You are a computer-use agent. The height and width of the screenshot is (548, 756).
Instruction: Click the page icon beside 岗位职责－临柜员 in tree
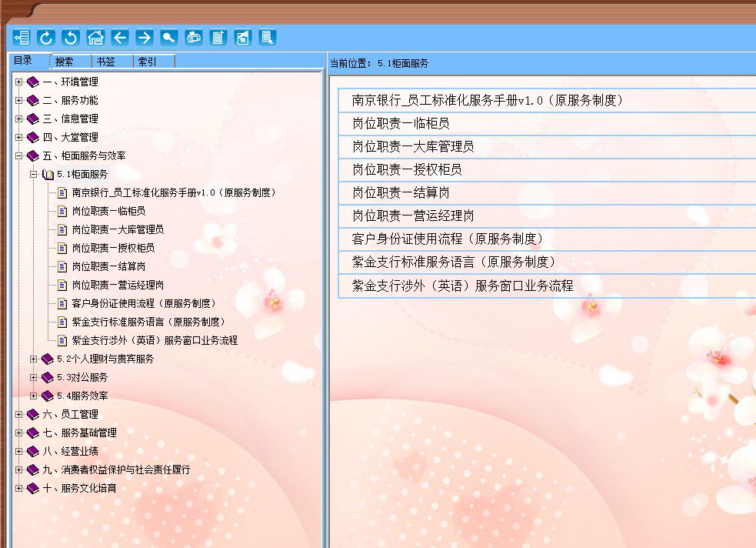tap(62, 212)
